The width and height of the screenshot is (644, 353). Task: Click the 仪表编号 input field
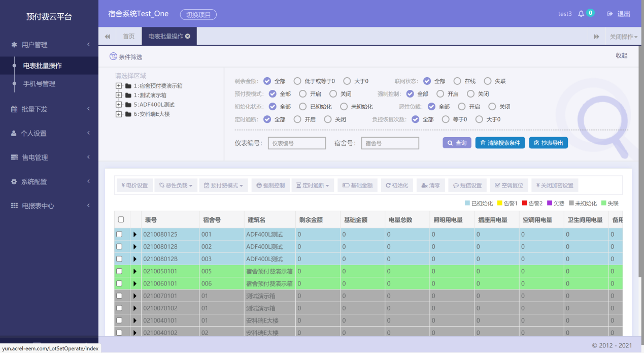coord(297,143)
